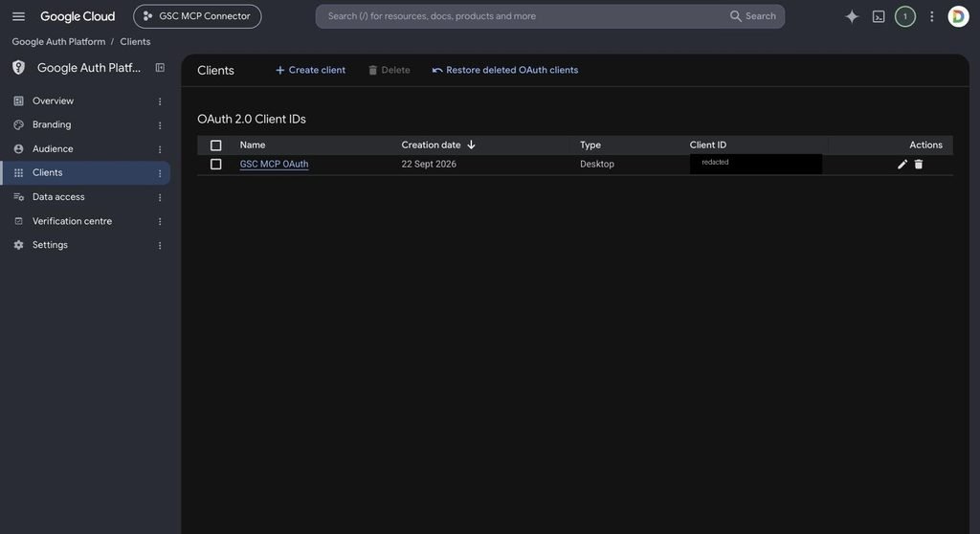Click Restore deleted OAuth clients

tap(505, 70)
